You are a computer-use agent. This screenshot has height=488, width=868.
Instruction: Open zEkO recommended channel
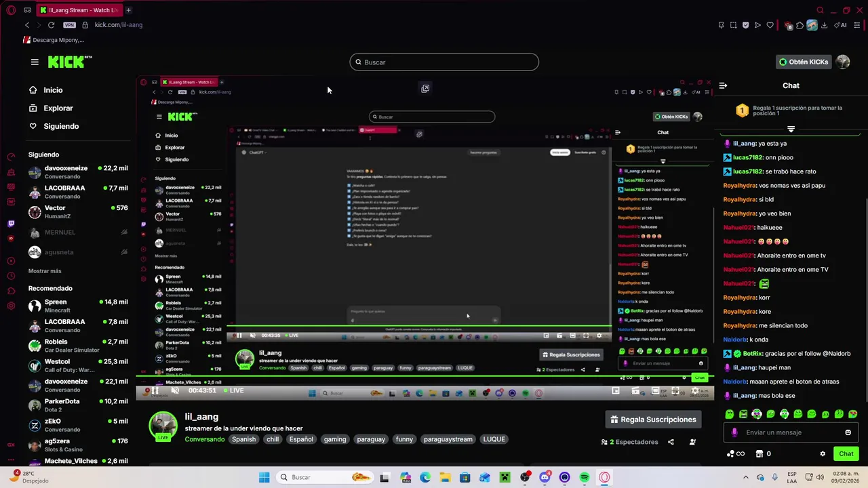pos(78,425)
